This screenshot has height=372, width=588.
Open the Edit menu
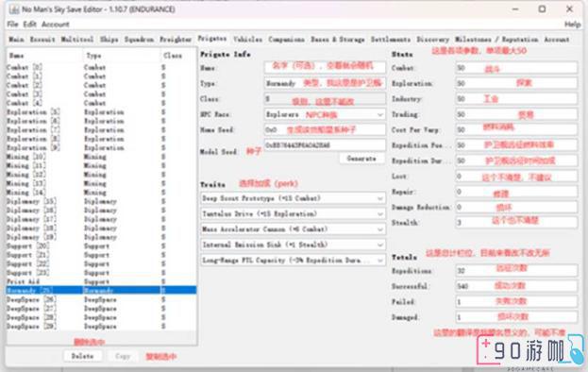[x=29, y=25]
